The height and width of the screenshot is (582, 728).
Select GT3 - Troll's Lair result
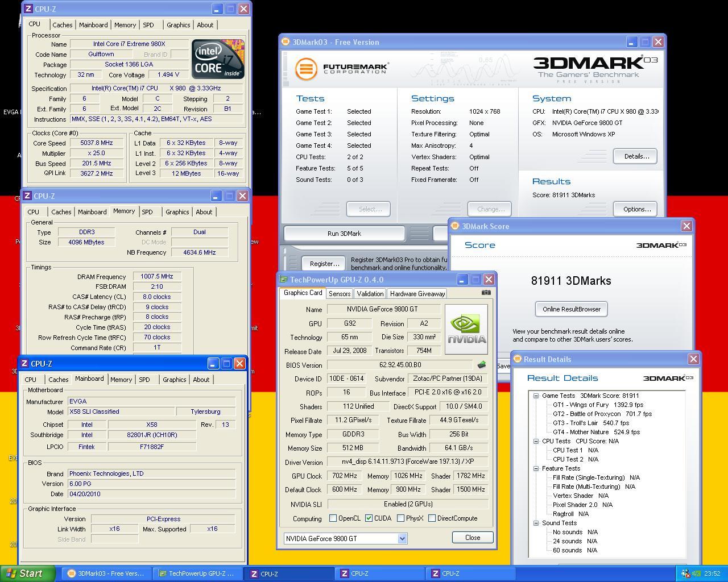tap(591, 423)
